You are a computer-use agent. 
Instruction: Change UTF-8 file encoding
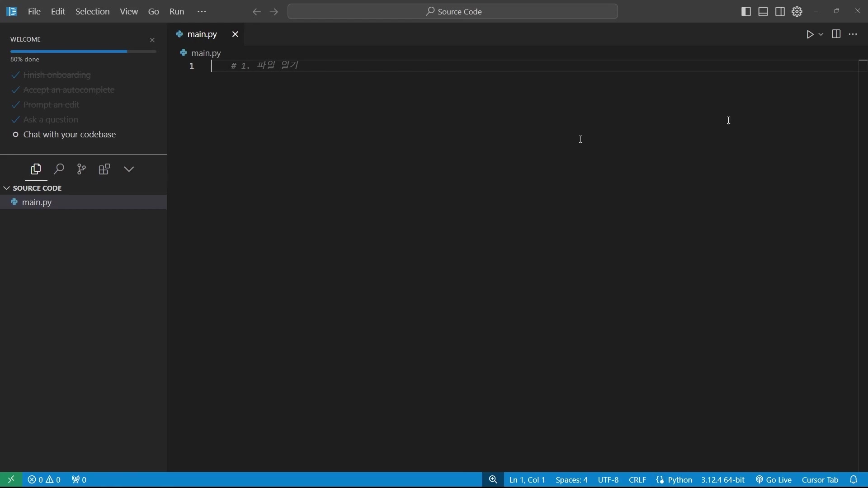(x=609, y=480)
